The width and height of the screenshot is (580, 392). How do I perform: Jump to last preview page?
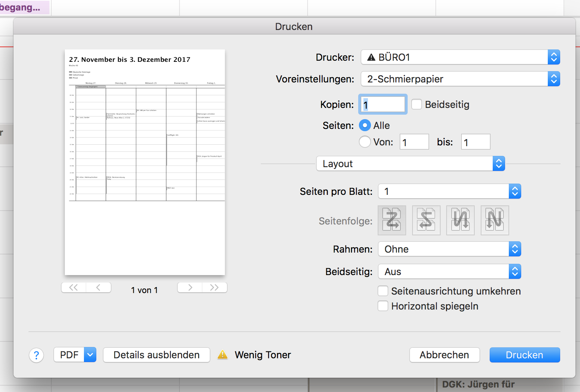pyautogui.click(x=214, y=287)
